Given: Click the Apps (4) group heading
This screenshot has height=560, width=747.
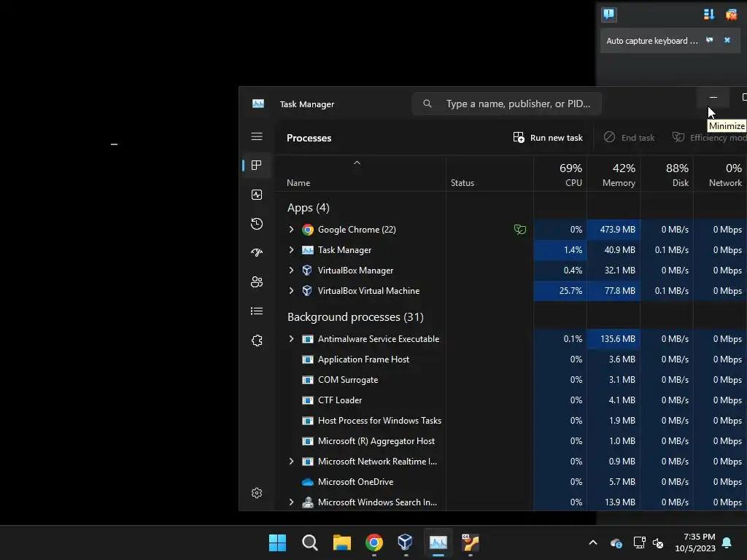Looking at the screenshot, I should point(309,208).
